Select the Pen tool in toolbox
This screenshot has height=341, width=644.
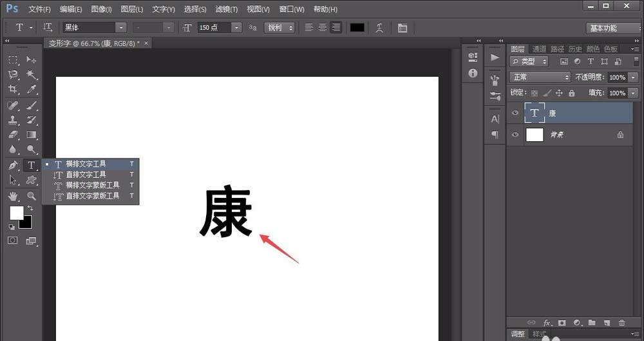click(13, 166)
